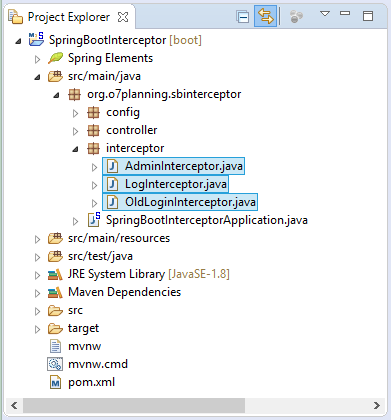Click the mvnw.cmd file icon
This screenshot has height=420, width=391.
(55, 364)
